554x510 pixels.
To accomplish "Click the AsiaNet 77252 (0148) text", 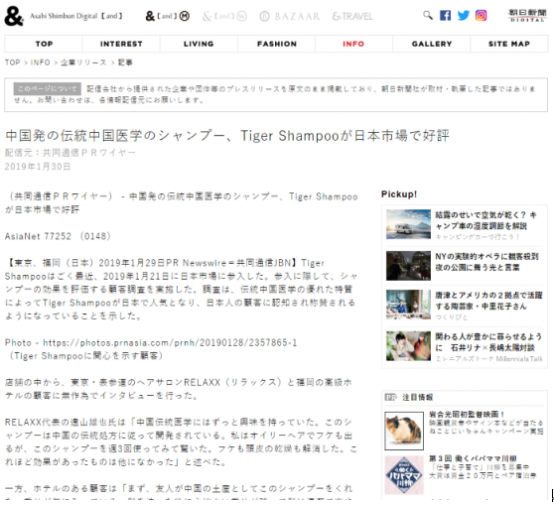I will coord(58,236).
